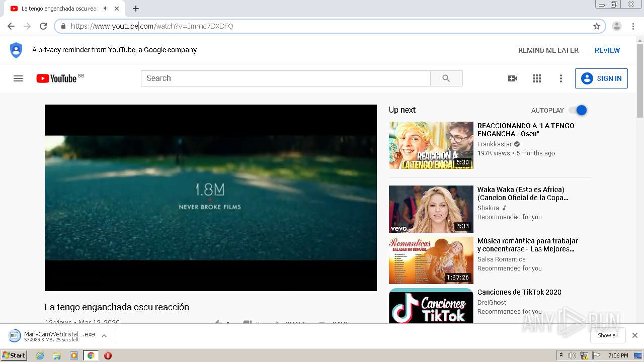
Task: Visit DreiGhost channel
Action: point(492,303)
